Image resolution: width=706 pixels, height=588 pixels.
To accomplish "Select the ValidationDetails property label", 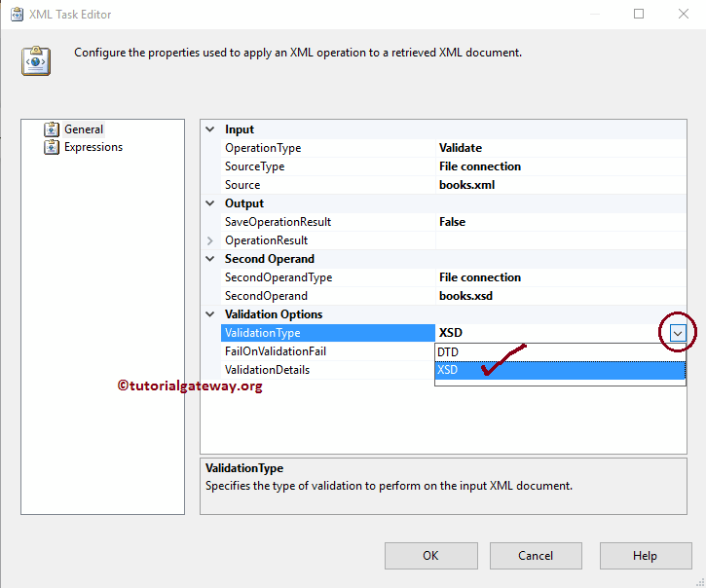I will tap(268, 370).
